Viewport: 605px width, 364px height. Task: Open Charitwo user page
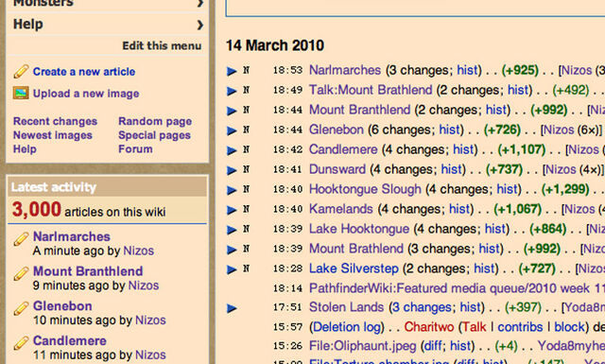coord(428,327)
